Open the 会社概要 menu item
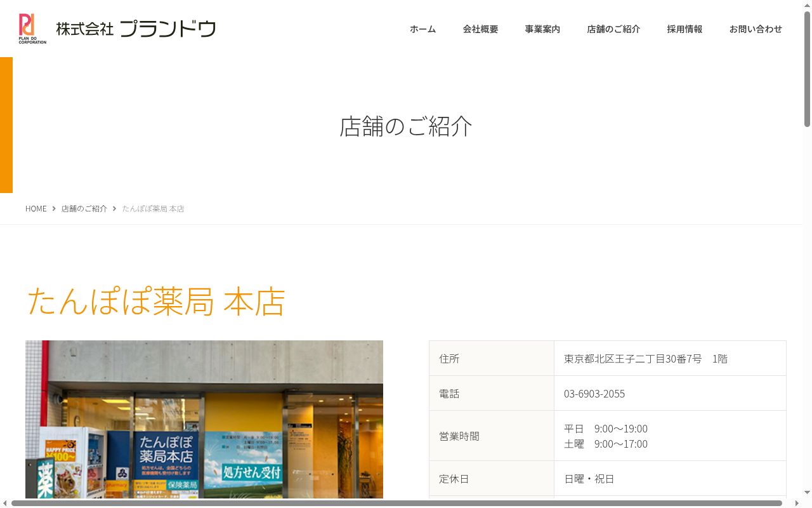 [x=480, y=29]
